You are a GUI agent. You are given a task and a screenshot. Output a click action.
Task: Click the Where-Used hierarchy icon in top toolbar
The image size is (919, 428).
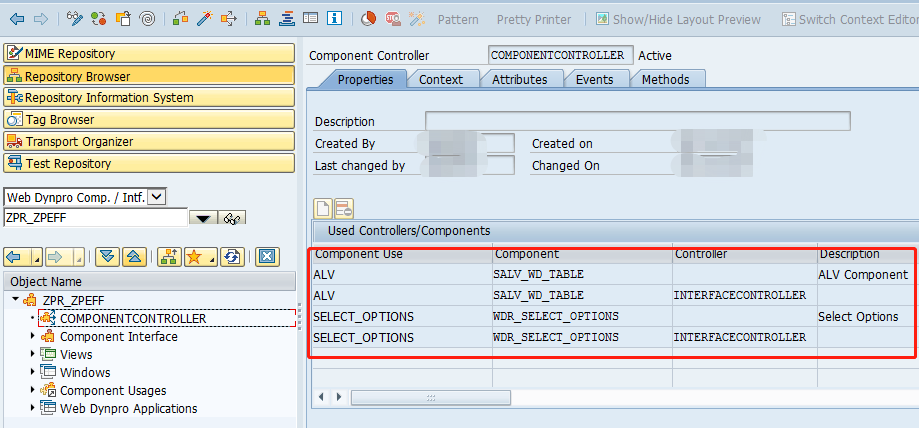point(263,19)
